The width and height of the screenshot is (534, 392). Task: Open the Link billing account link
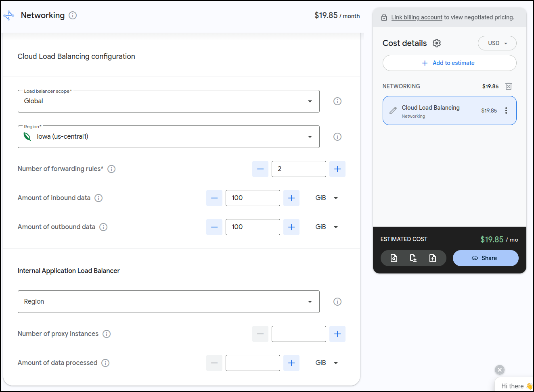click(x=417, y=17)
